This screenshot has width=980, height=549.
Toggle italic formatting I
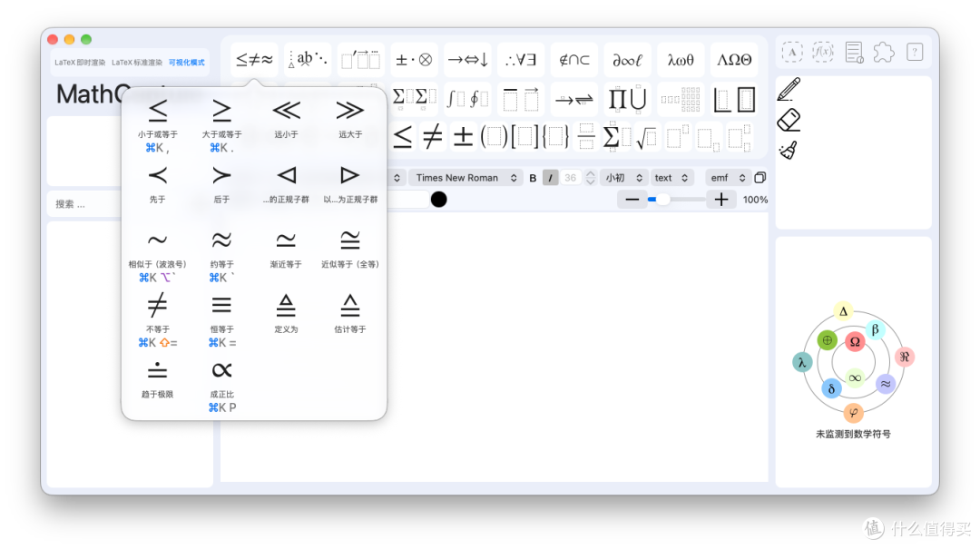coord(550,178)
